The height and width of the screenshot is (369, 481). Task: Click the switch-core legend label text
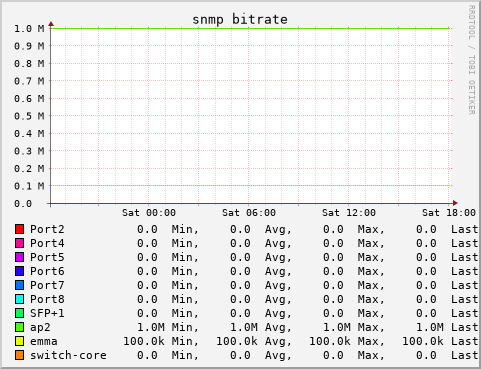tap(68, 355)
